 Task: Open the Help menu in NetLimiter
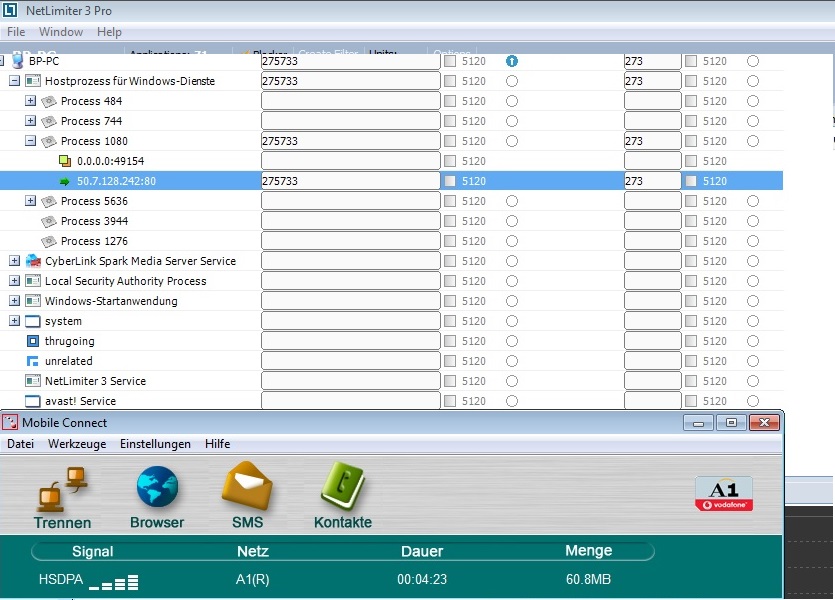(109, 32)
